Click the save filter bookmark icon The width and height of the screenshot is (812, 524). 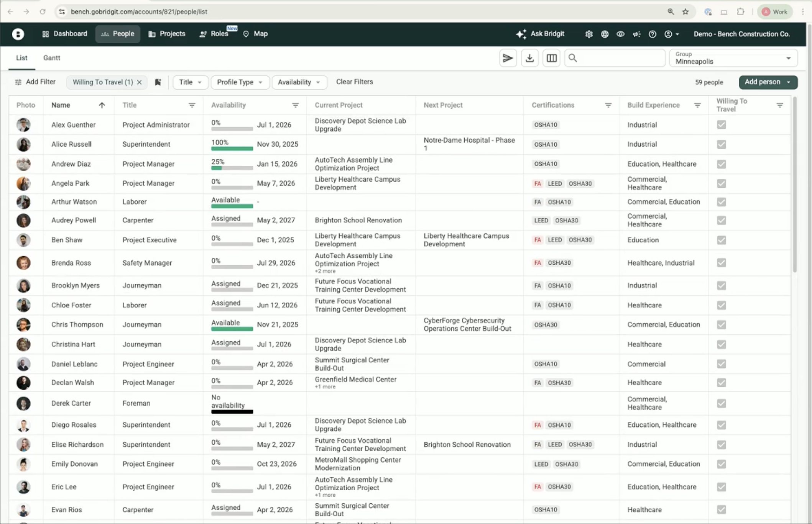tap(158, 82)
